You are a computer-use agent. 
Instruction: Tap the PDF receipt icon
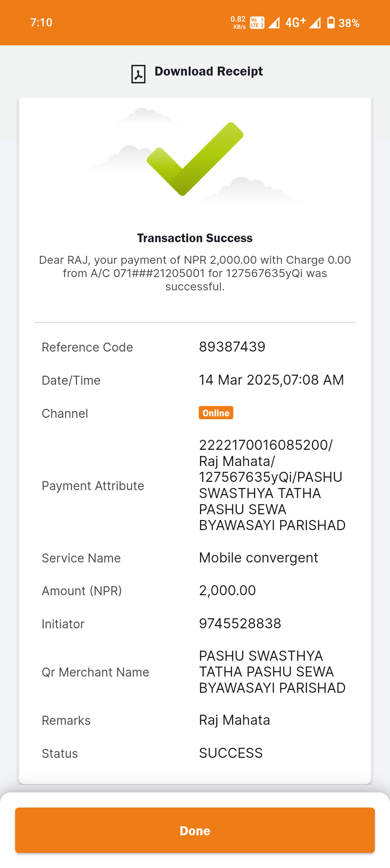(x=139, y=74)
